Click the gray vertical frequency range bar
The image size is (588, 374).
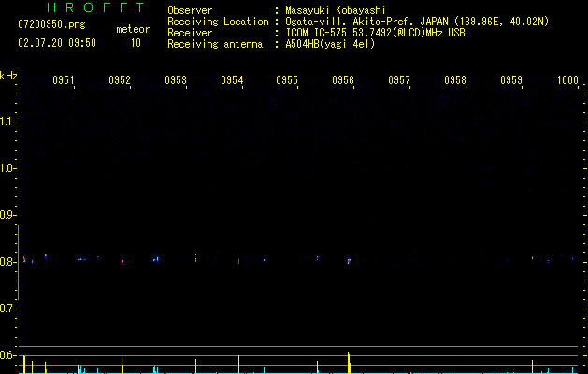click(18, 263)
